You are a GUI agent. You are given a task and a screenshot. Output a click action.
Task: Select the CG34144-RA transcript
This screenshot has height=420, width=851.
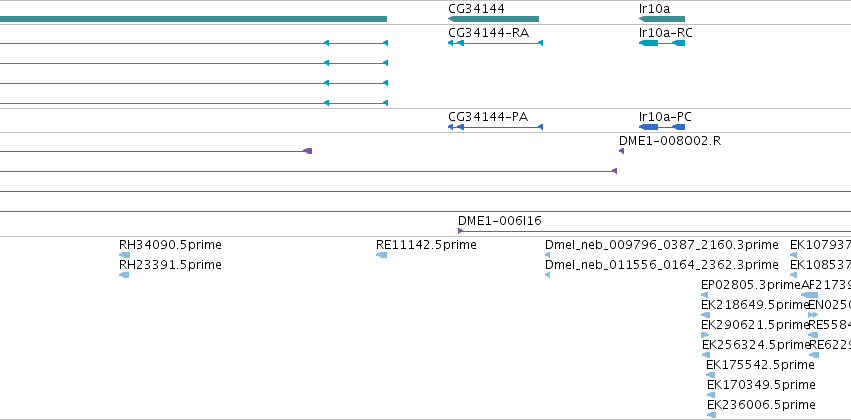click(x=496, y=43)
